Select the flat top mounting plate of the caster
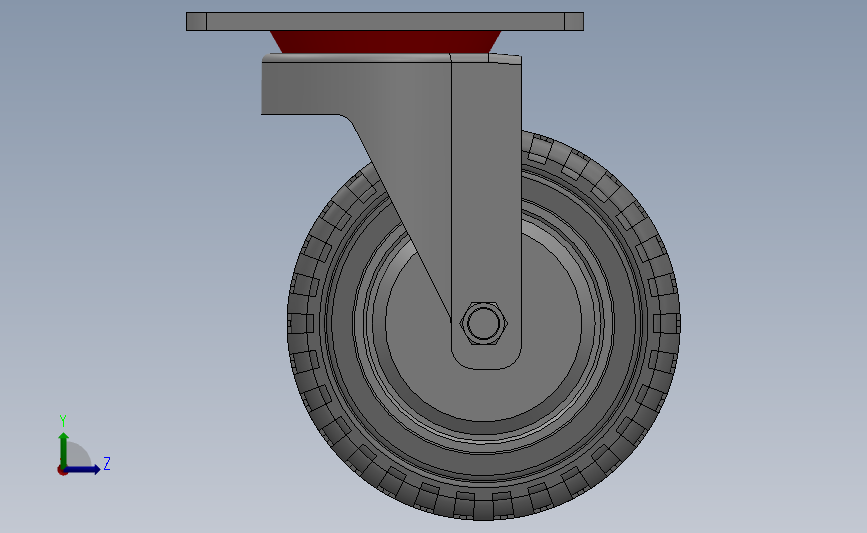Screen dimensions: 867x533 click(385, 22)
